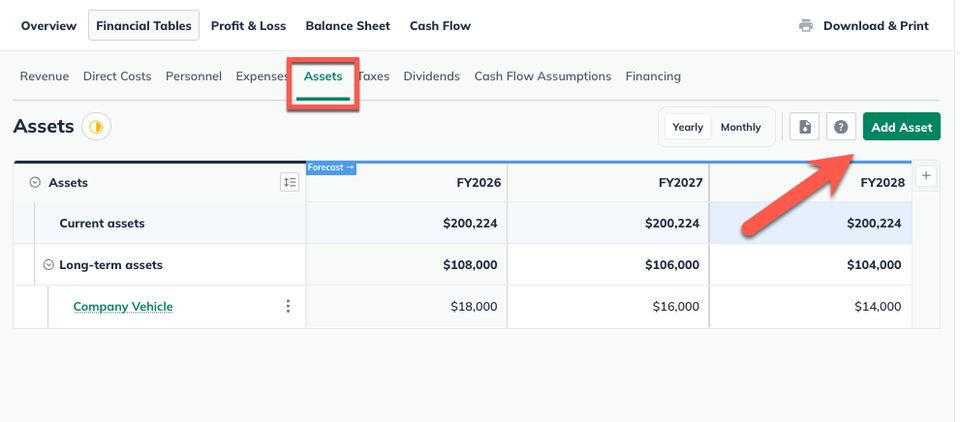The width and height of the screenshot is (960, 422).
Task: Click the Forecast marker label
Action: [331, 167]
